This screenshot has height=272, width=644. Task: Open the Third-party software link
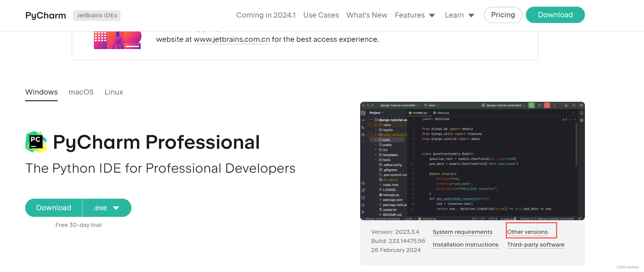536,245
